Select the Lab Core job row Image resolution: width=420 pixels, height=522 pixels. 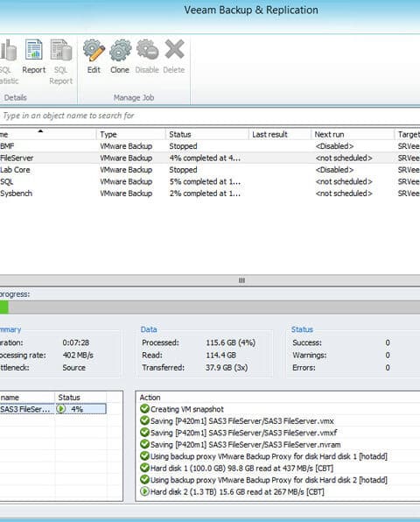(210, 170)
